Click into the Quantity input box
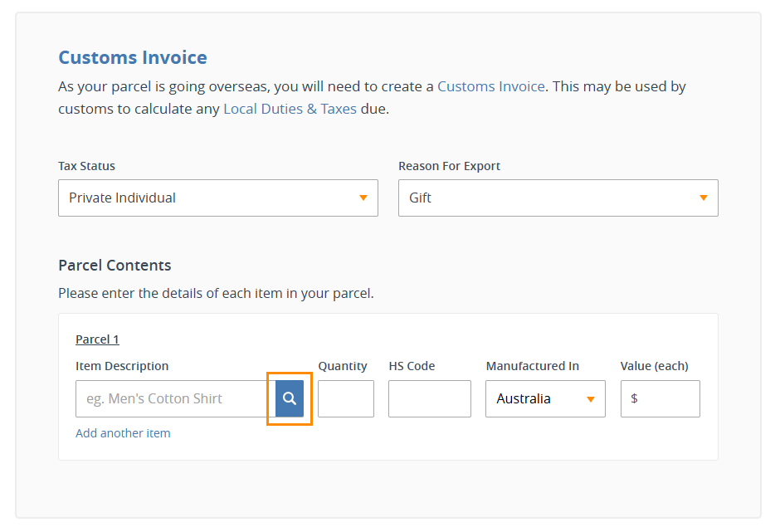This screenshot has height=532, width=775. [x=345, y=398]
